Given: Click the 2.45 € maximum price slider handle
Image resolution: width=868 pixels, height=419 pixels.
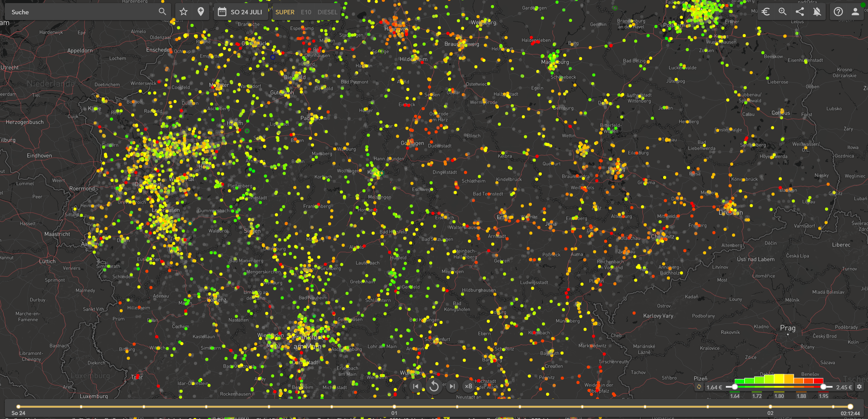Looking at the screenshot, I should pos(823,387).
